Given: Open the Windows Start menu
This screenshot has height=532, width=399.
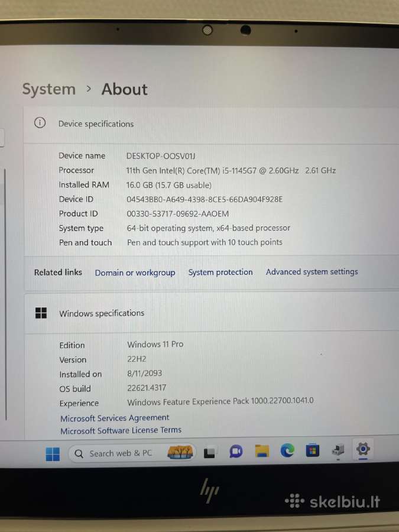Looking at the screenshot, I should click(53, 454).
